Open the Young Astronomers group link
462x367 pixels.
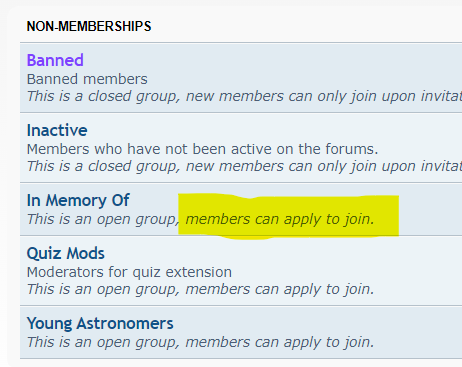[x=100, y=324]
